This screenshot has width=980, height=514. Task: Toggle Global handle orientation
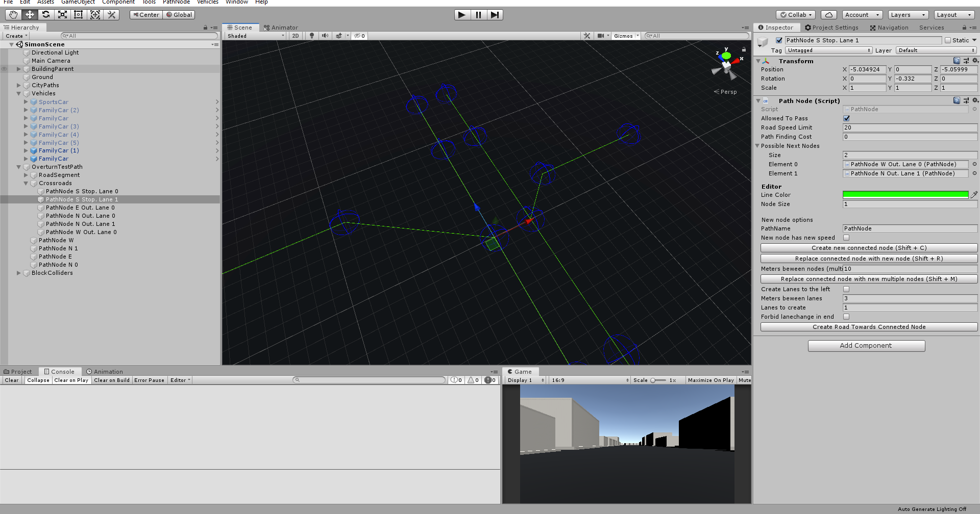point(179,15)
